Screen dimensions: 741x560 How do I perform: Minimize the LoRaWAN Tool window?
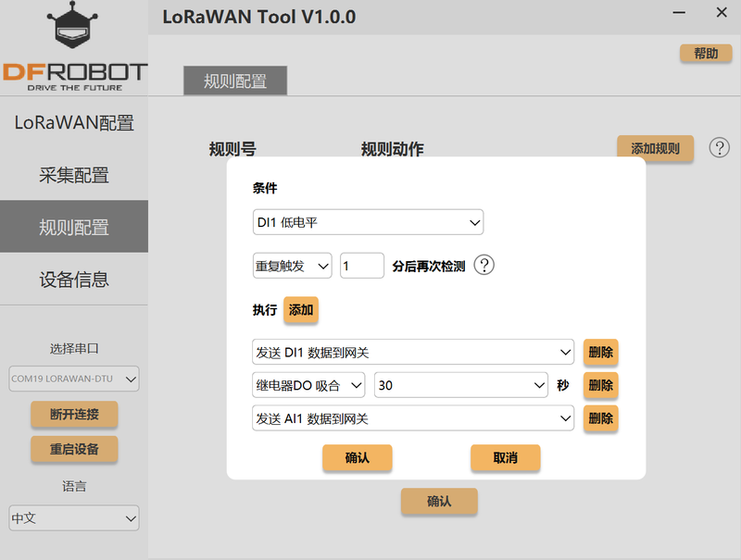[x=680, y=14]
